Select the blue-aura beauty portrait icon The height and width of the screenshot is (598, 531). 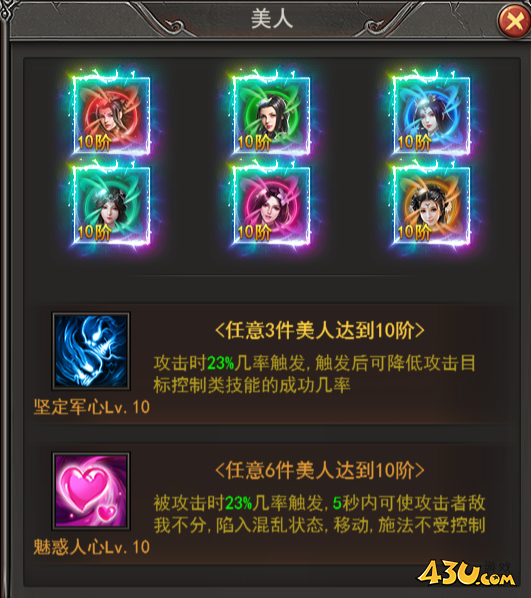coord(431,116)
